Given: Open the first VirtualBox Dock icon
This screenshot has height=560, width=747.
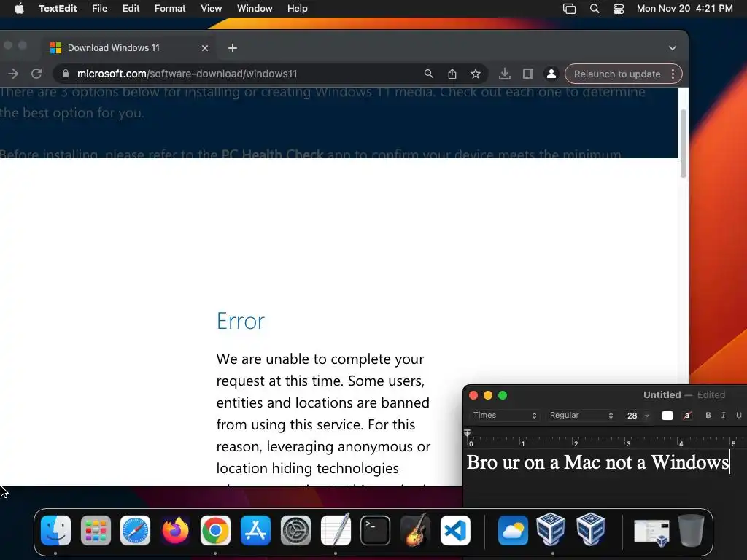Looking at the screenshot, I should 551,529.
